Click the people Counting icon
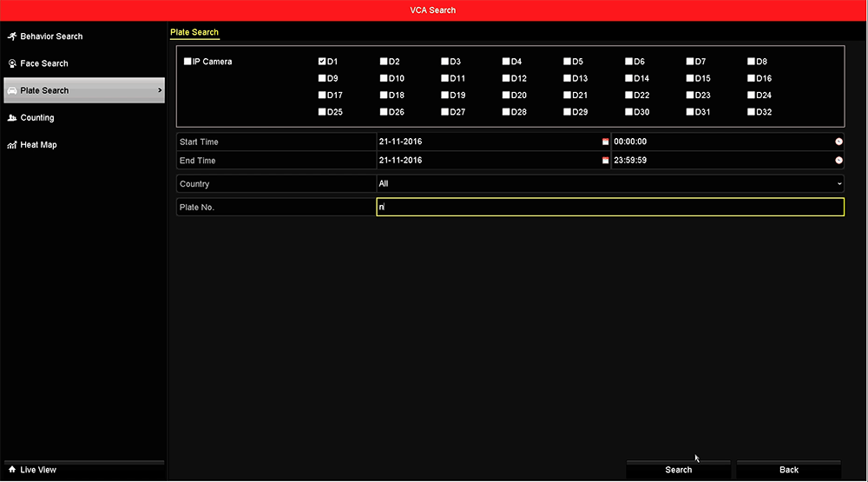The image size is (868, 482). (11, 118)
